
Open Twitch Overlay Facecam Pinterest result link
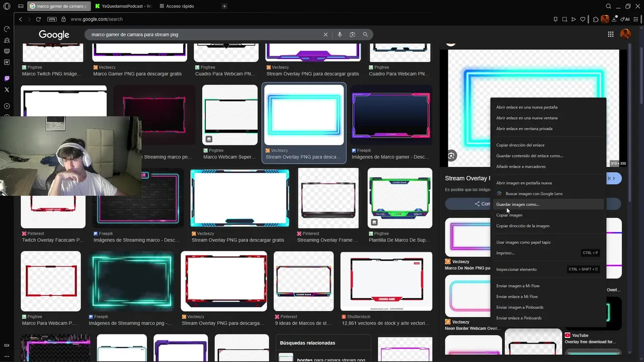53,240
